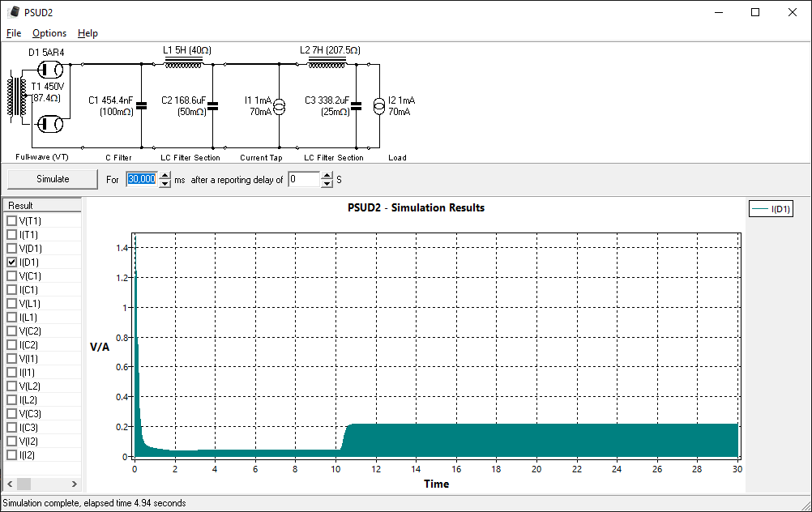Viewport: 812px width, 512px height.
Task: Click the Load section label
Action: point(397,157)
